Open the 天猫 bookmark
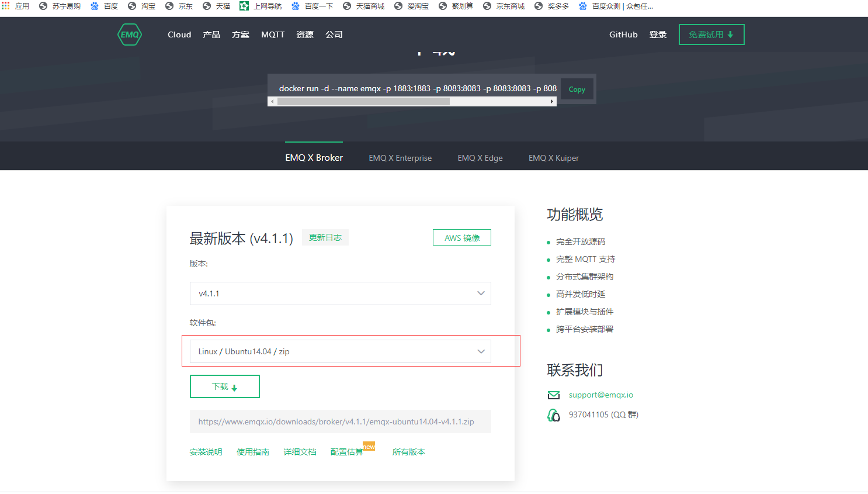 [216, 6]
